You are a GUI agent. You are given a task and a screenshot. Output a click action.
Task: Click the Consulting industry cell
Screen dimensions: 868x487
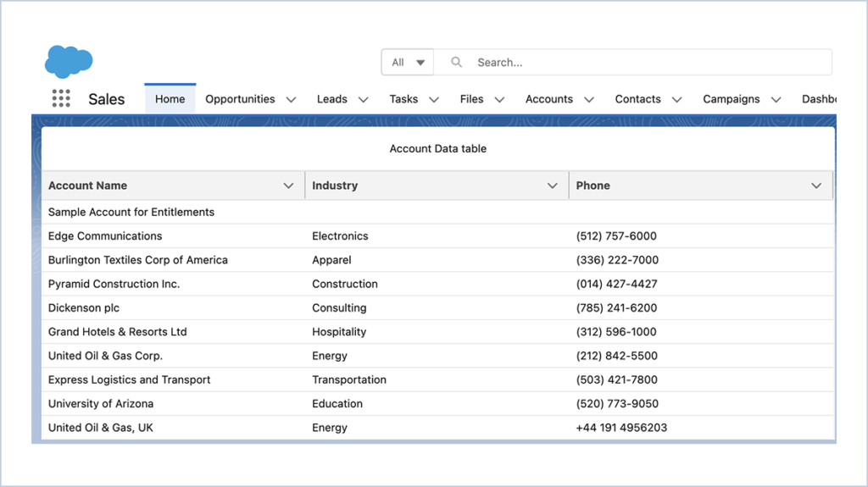coord(339,307)
